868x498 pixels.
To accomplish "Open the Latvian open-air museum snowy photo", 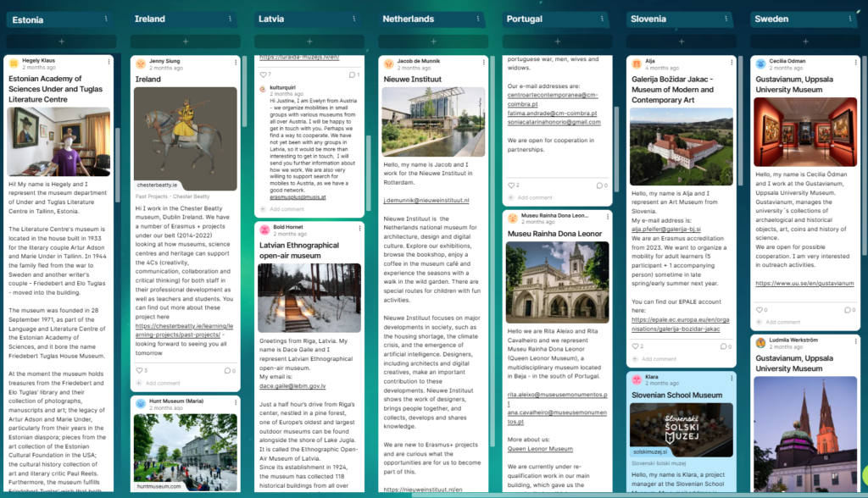I will tap(309, 297).
